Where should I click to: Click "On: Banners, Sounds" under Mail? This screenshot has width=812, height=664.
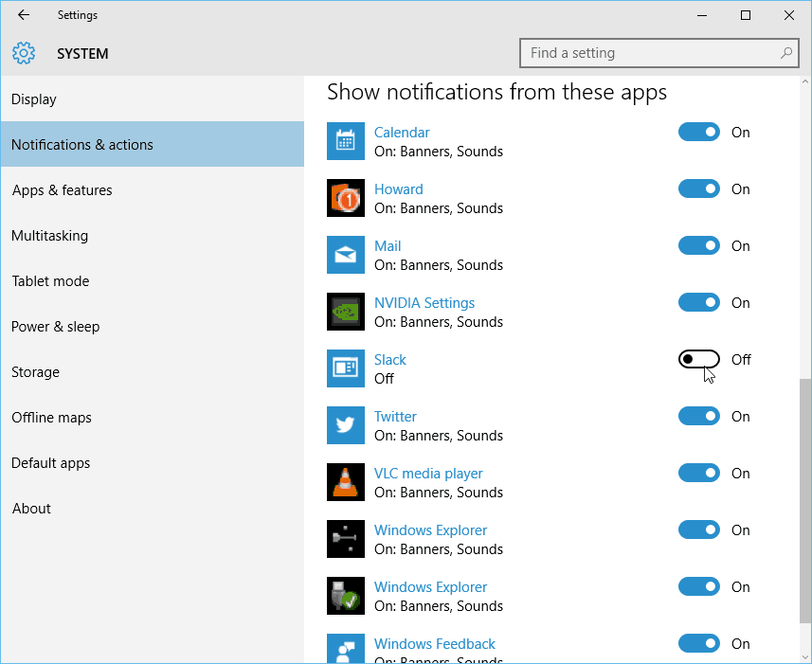tap(439, 265)
